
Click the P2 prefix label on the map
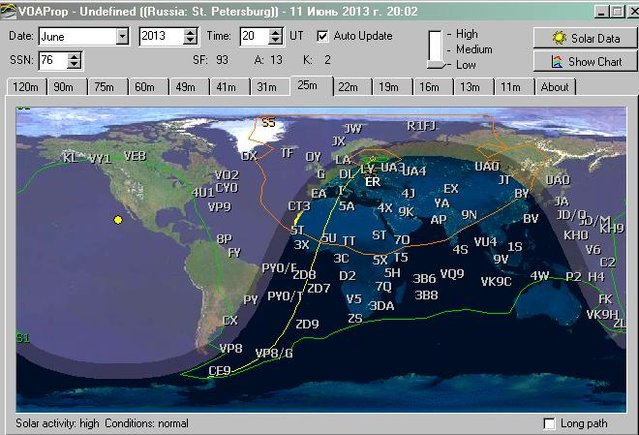pyautogui.click(x=573, y=277)
